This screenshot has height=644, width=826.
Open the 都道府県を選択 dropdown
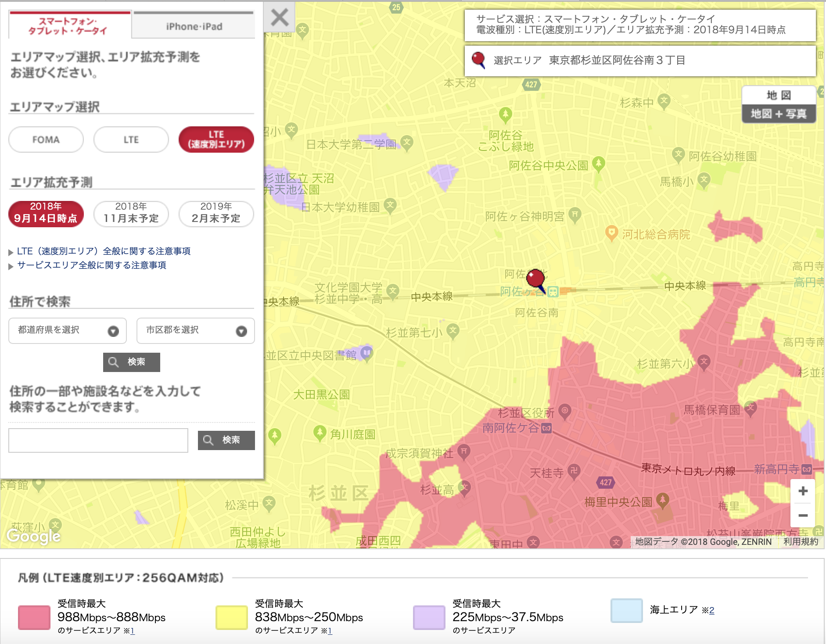point(67,331)
